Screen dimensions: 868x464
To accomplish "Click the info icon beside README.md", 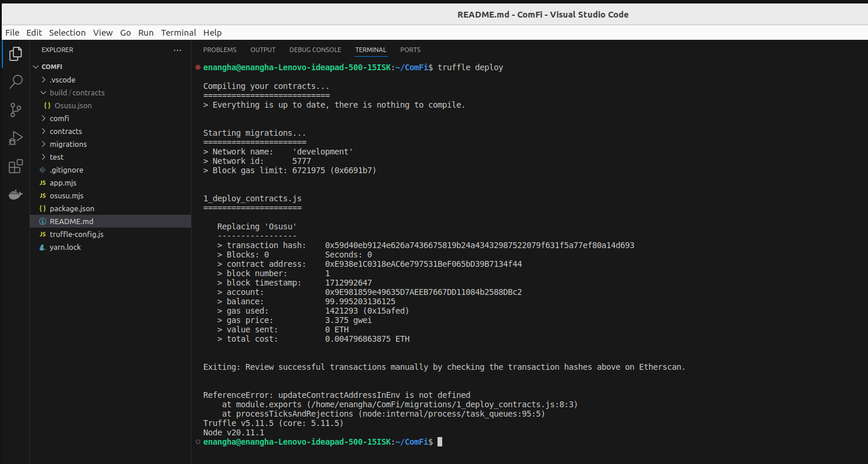I will [43, 222].
